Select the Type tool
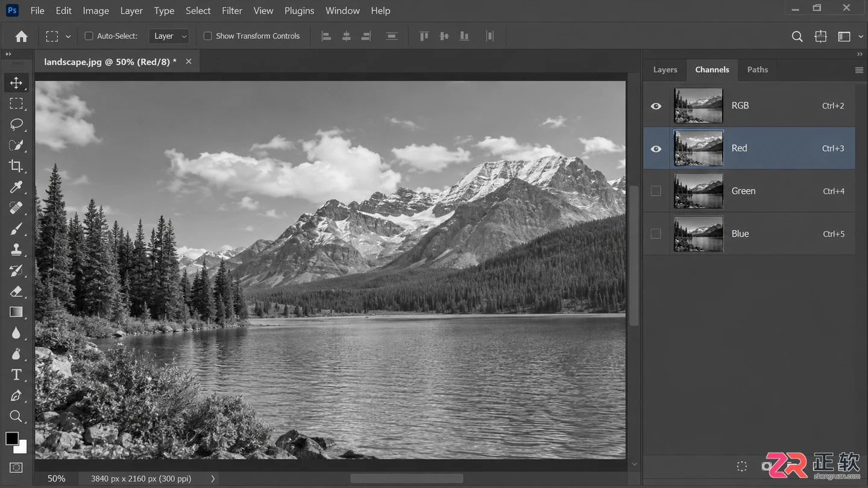This screenshot has height=488, width=868. click(16, 375)
